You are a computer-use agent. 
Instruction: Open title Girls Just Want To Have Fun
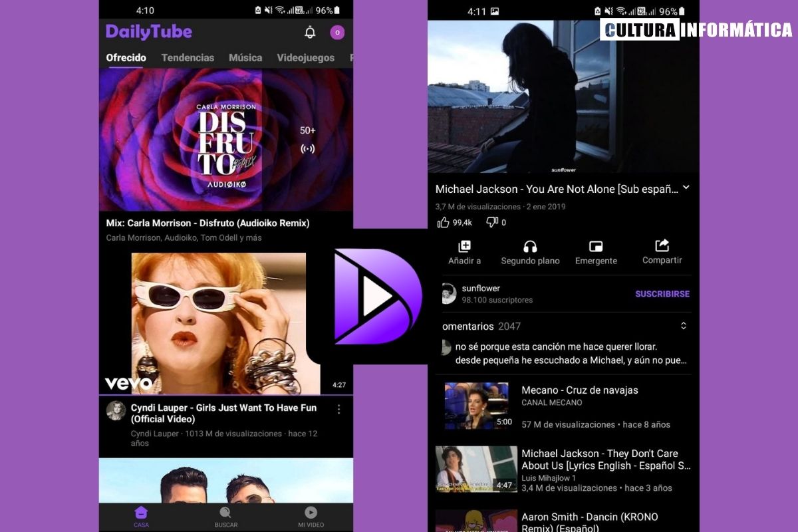point(223,413)
